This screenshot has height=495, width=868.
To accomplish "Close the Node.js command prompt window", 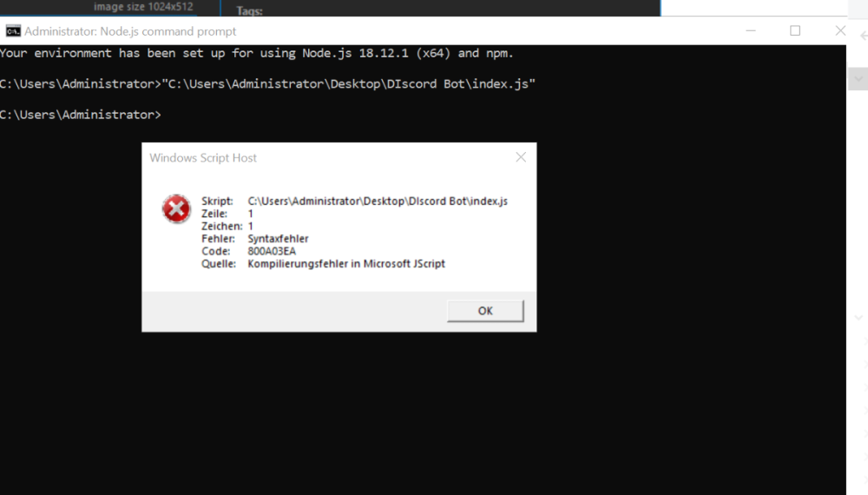I will (839, 30).
